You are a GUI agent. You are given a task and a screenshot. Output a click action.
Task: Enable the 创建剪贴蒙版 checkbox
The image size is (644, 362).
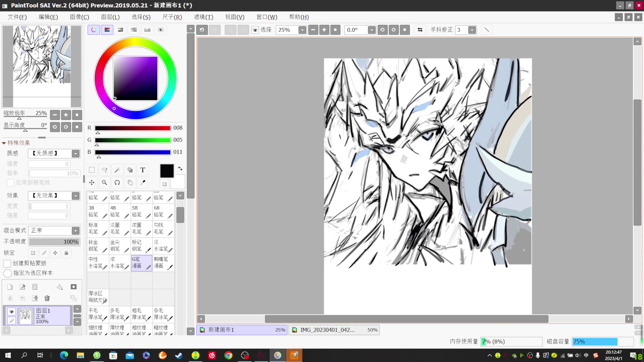(7, 263)
